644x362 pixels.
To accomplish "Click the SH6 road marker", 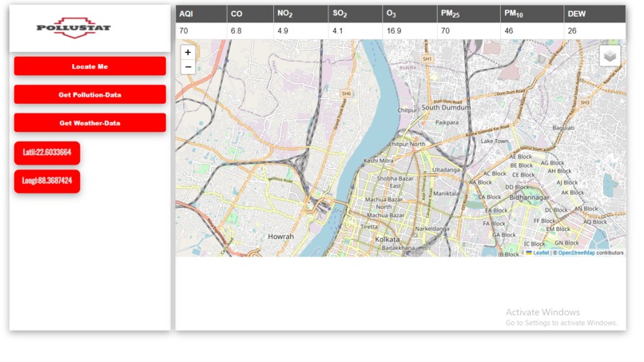I will [x=346, y=93].
